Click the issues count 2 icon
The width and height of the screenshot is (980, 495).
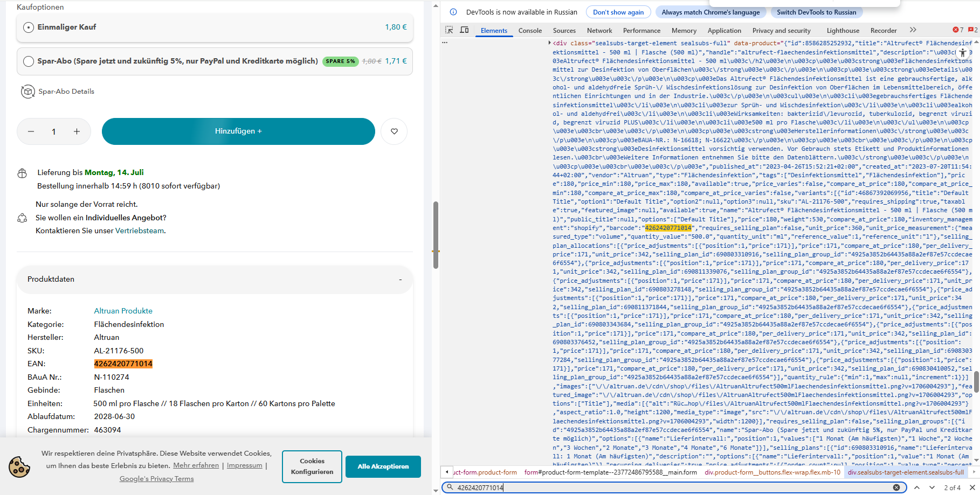(x=972, y=30)
